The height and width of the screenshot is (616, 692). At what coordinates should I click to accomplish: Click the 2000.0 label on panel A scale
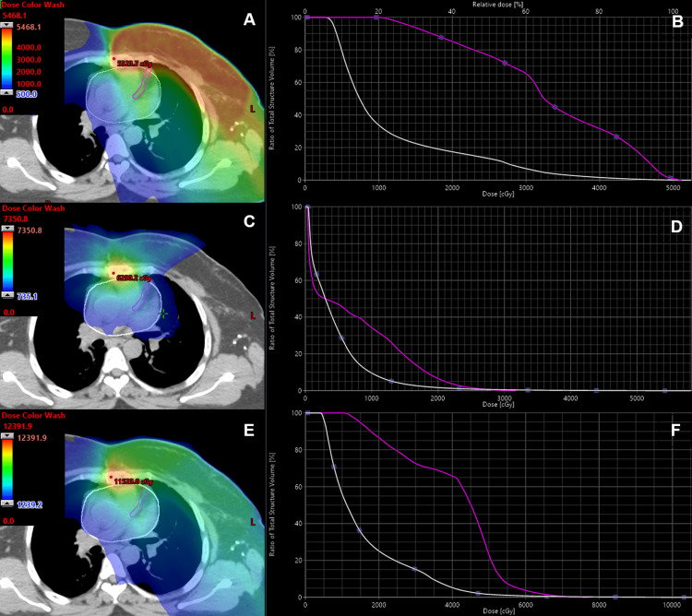pos(29,72)
